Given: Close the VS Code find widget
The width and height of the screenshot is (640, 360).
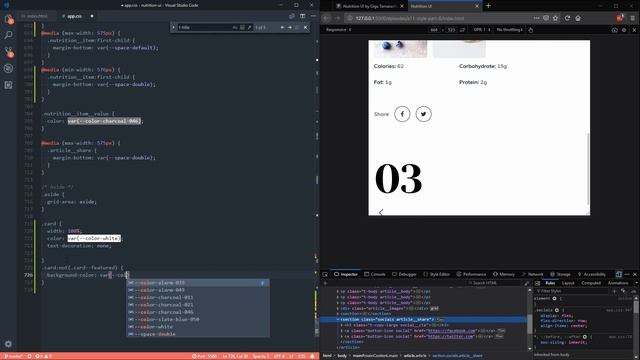Looking at the screenshot, I should tap(306, 27).
